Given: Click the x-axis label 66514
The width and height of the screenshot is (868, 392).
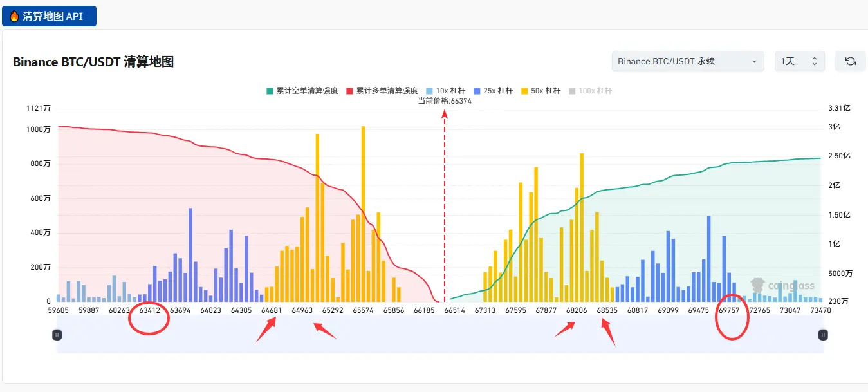Looking at the screenshot, I should (x=454, y=310).
